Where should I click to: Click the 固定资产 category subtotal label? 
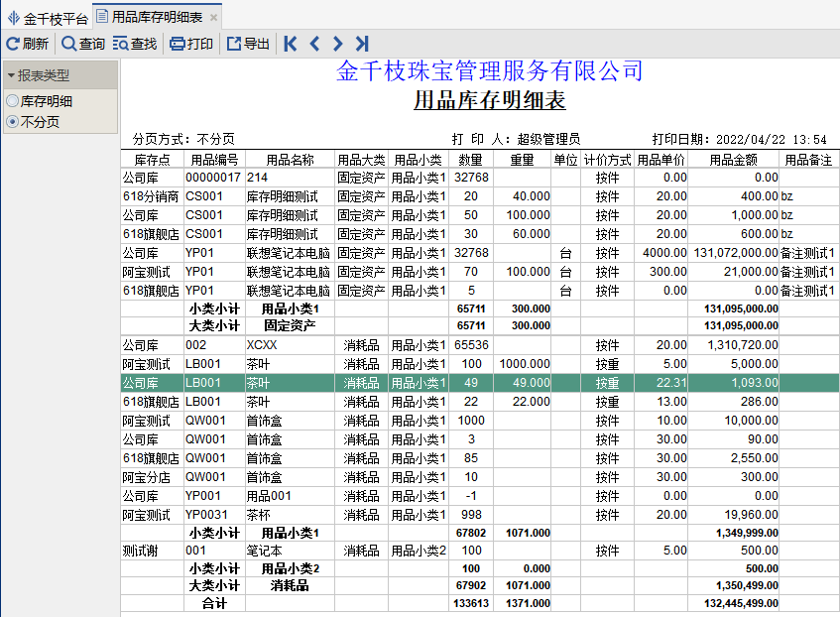click(x=290, y=325)
